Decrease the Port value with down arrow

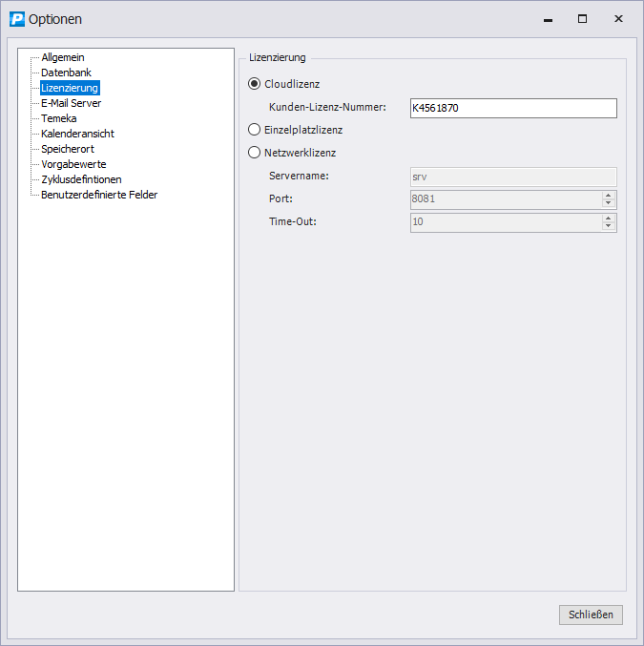pos(608,203)
